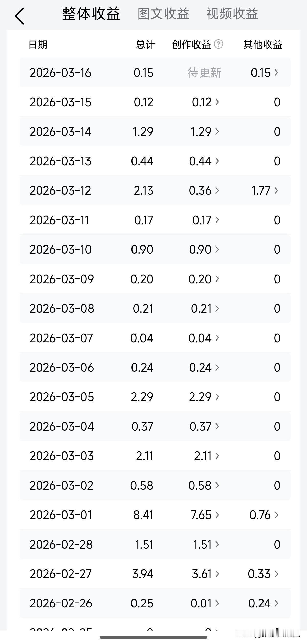Select the 2026-03-10 date row
The width and height of the screenshot is (307, 644).
coord(155,250)
